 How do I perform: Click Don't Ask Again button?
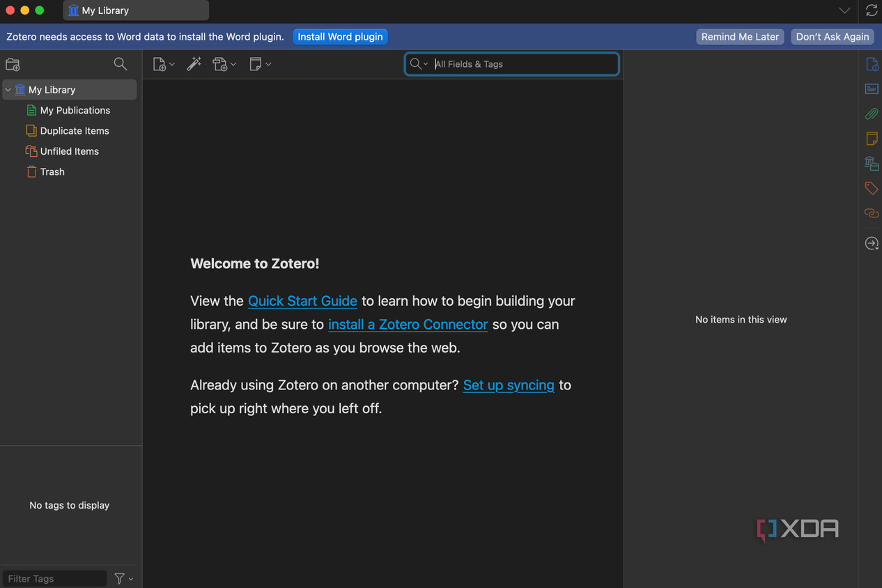coord(833,37)
